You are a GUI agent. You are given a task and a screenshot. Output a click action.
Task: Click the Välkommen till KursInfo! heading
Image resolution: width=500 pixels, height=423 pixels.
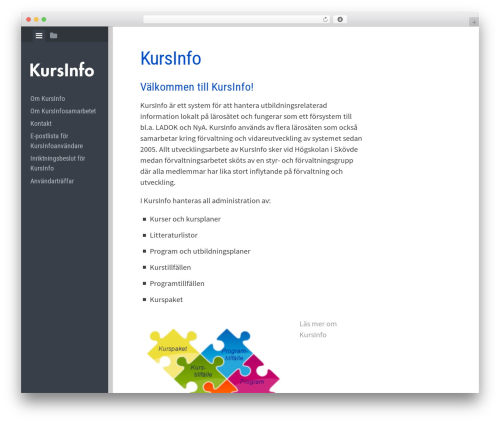coord(197,87)
